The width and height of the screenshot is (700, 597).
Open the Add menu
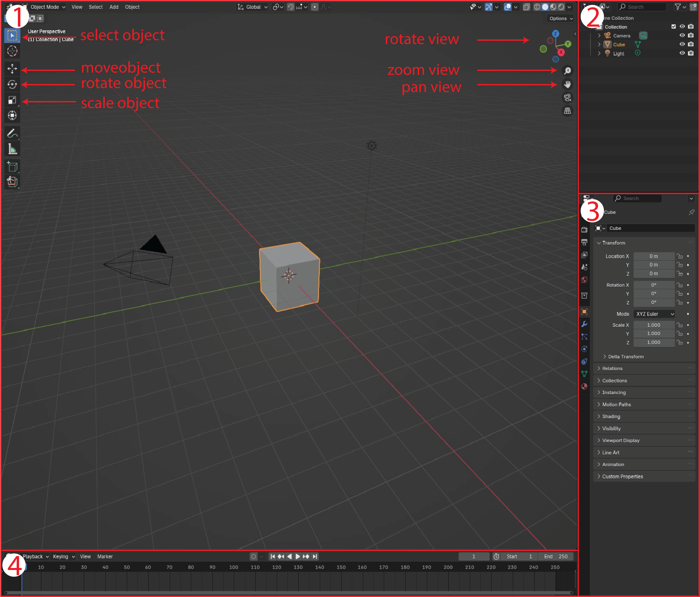coord(114,7)
